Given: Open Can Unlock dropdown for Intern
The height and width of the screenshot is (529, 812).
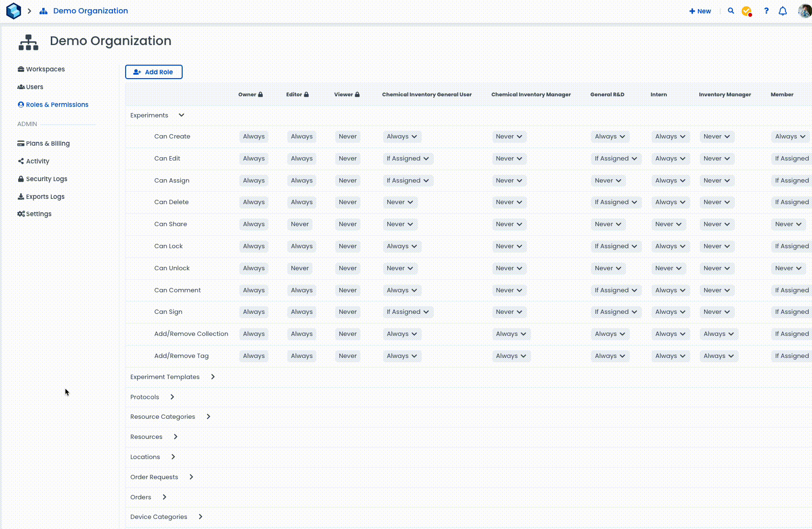Looking at the screenshot, I should [x=669, y=268].
